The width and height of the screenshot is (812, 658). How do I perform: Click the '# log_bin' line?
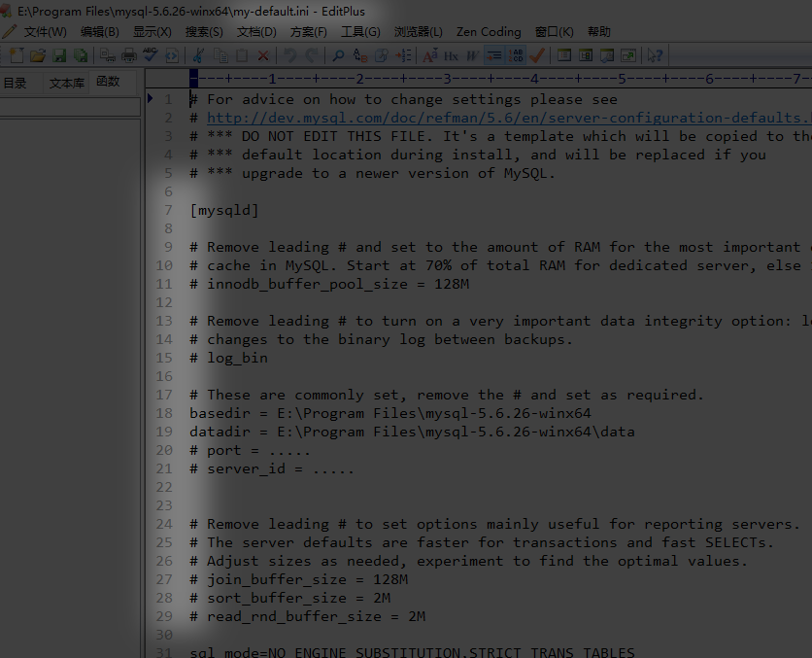coord(228,358)
